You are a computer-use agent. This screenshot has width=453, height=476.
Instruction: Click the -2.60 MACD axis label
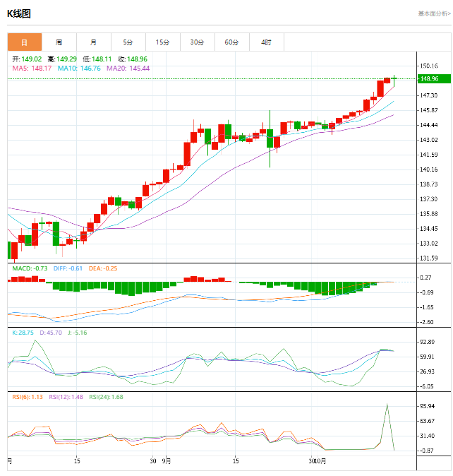pos(427,322)
